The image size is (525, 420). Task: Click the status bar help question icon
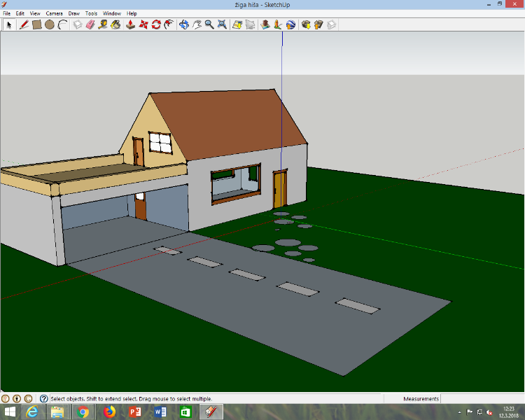click(43, 398)
